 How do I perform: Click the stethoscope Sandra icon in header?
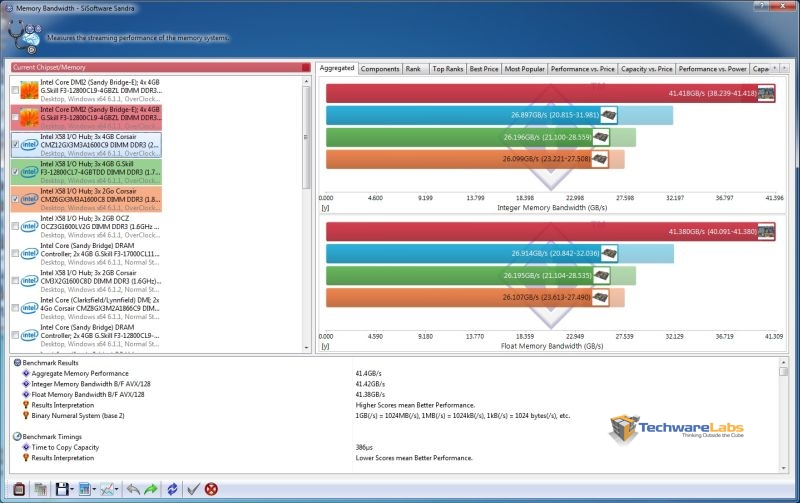(x=24, y=37)
